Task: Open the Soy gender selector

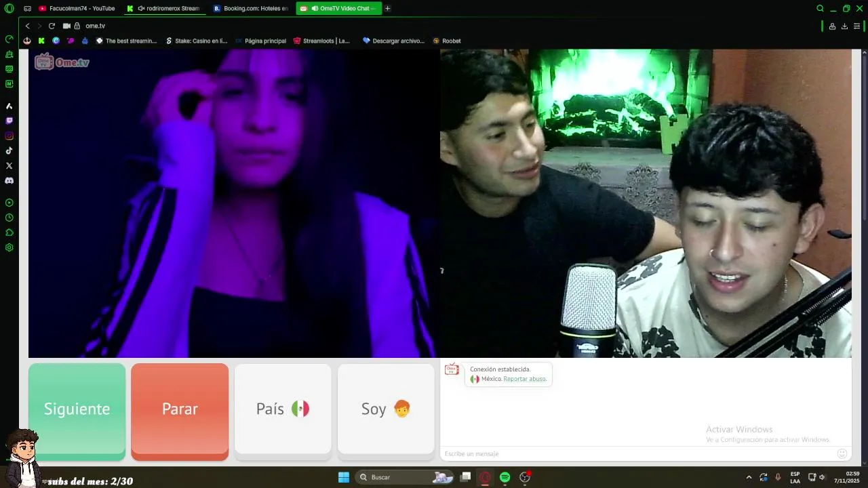Action: 386,409
